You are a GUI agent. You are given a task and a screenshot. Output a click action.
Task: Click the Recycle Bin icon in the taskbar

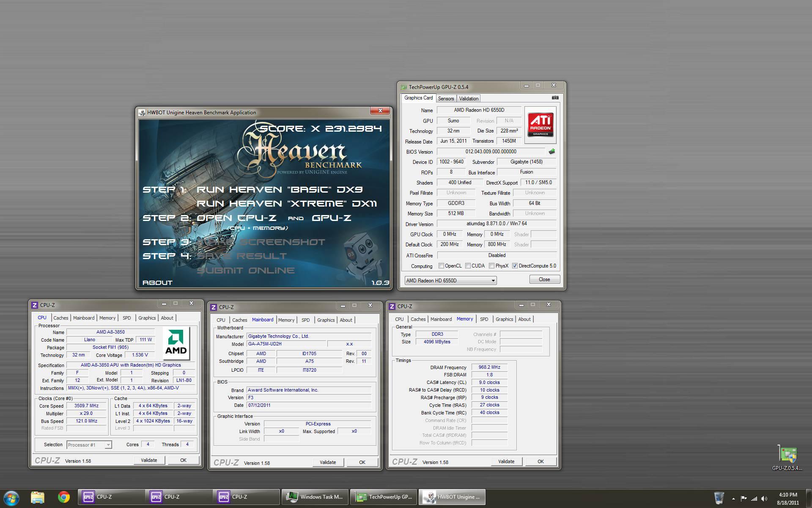pos(719,497)
